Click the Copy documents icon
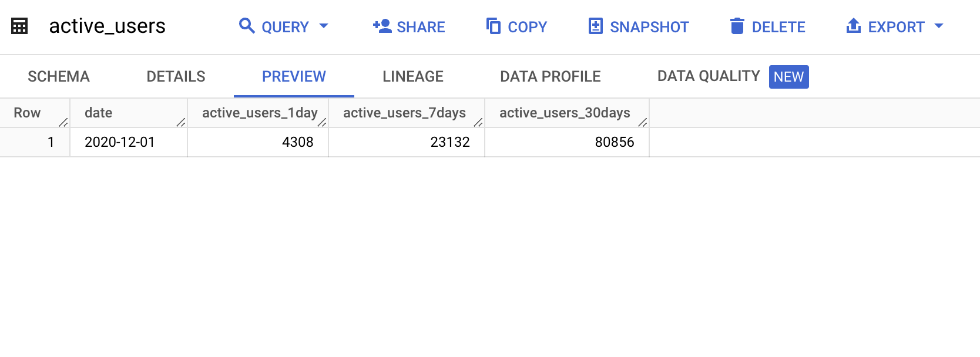The image size is (980, 357). [x=493, y=26]
